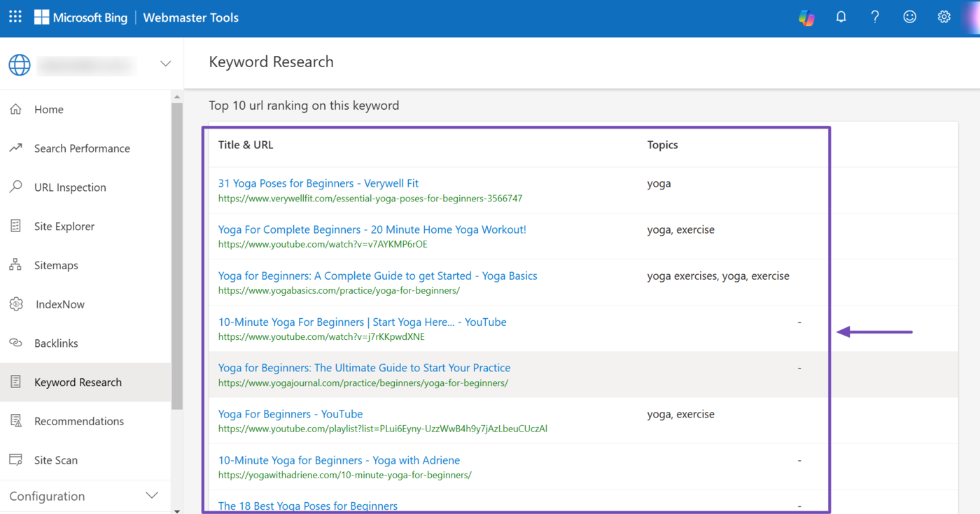
Task: Click the Microsoft Bing logo
Action: (80, 17)
